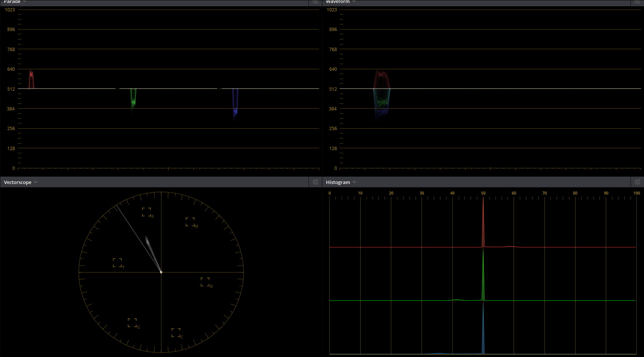Click the 128 scale label in Waveform
The image size is (644, 357).
click(333, 148)
